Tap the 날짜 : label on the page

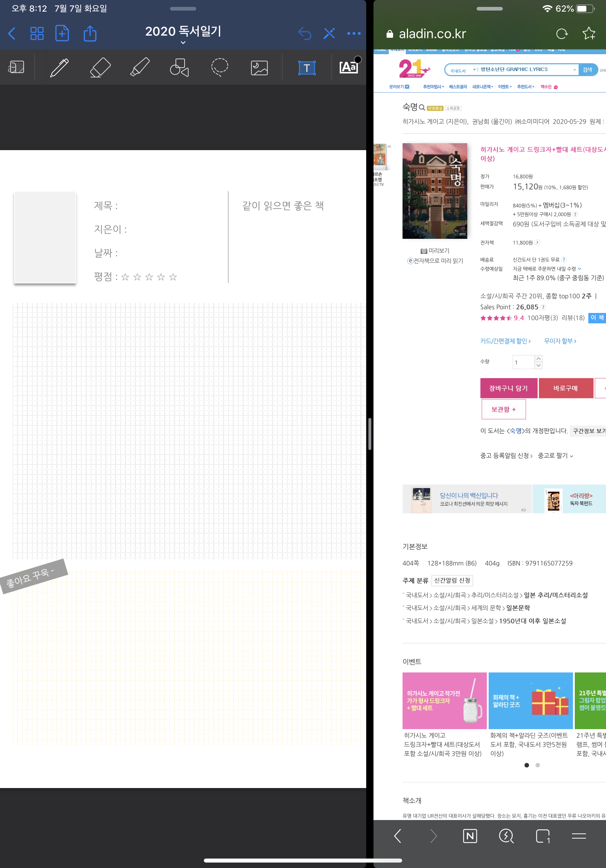[106, 253]
